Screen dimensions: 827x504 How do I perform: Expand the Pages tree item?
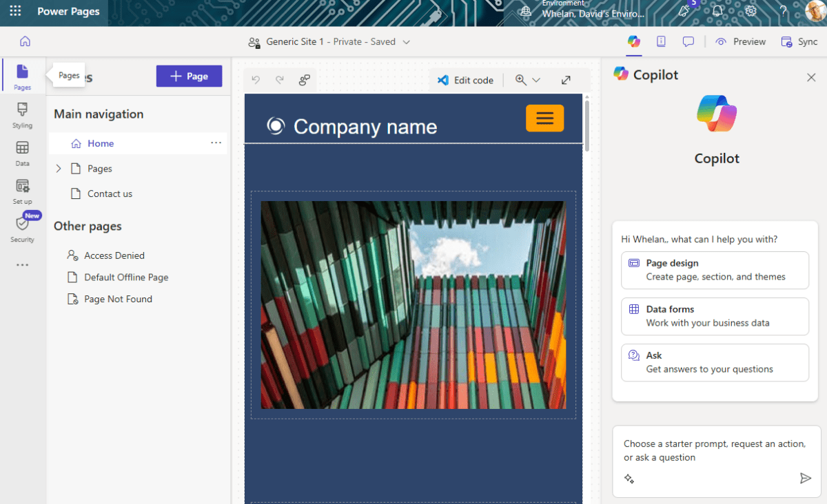[59, 169]
